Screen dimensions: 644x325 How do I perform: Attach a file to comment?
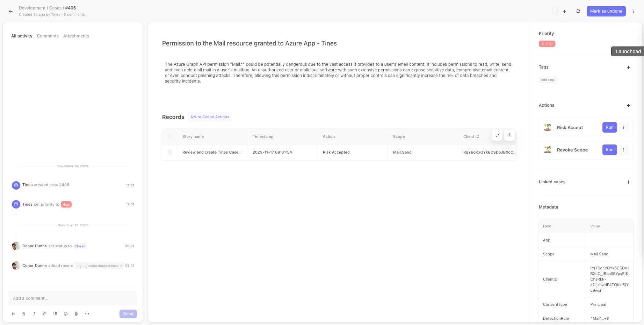click(76, 314)
